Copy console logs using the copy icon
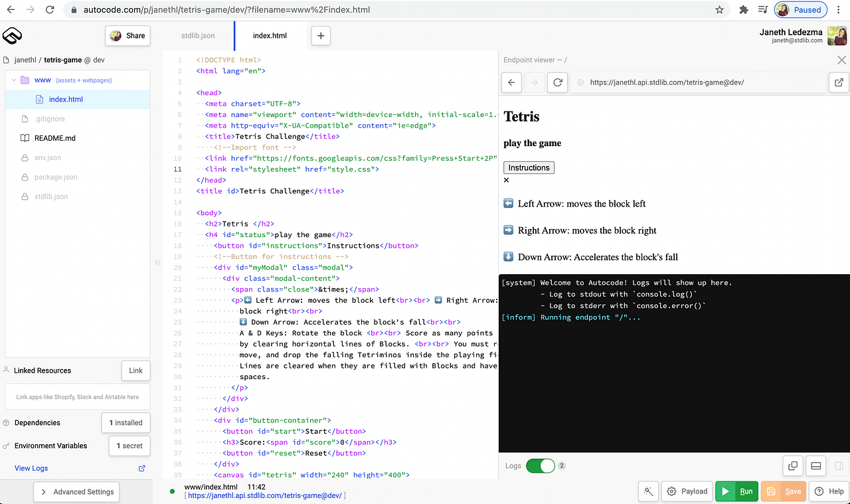Viewport: 850px width, 504px height. (792, 465)
